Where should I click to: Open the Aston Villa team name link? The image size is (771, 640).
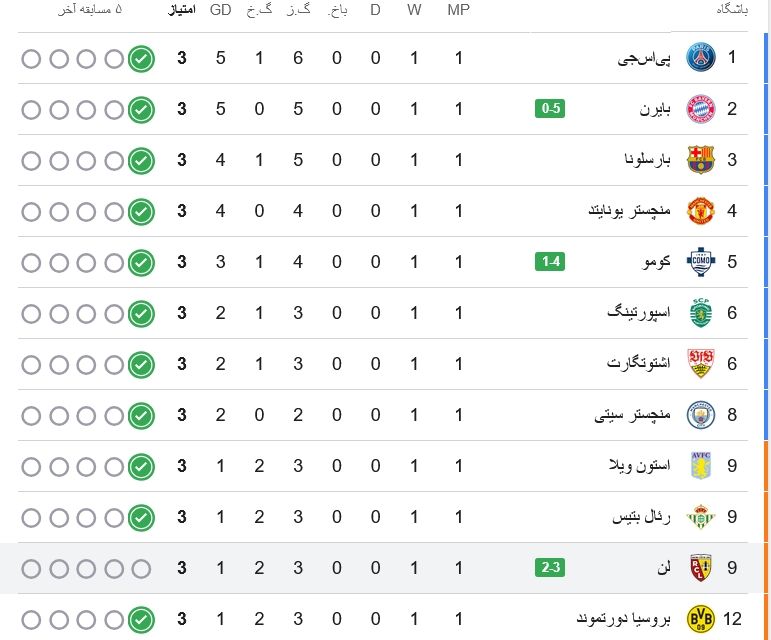(640, 465)
